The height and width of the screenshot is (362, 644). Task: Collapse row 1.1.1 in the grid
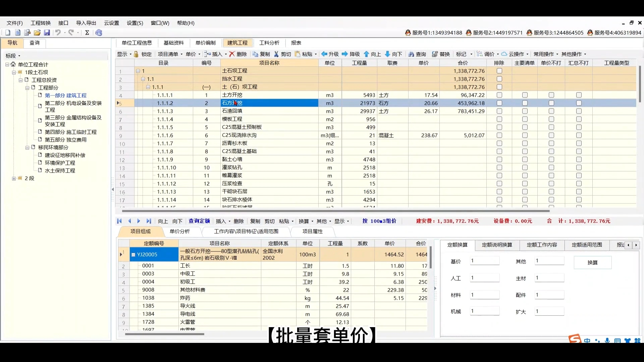[148, 87]
